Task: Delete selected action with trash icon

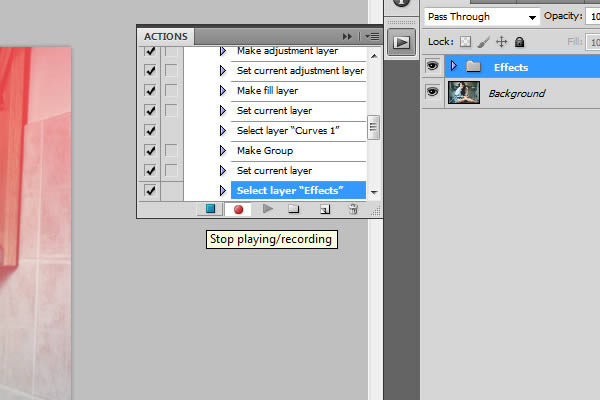Action: pos(353,209)
